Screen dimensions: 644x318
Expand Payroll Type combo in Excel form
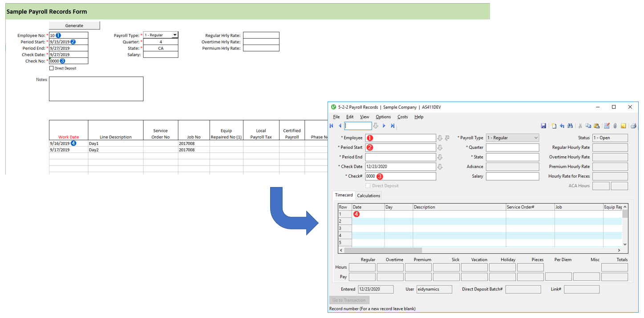point(175,35)
